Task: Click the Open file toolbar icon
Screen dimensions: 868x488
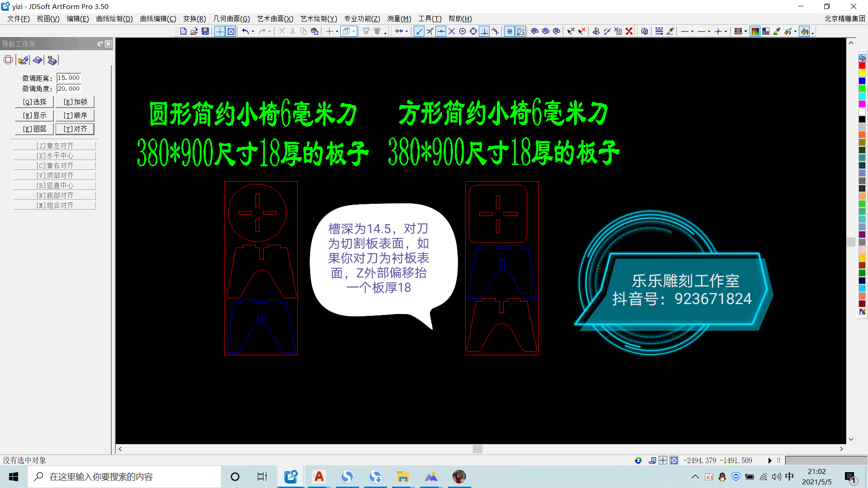Action: 194,31
